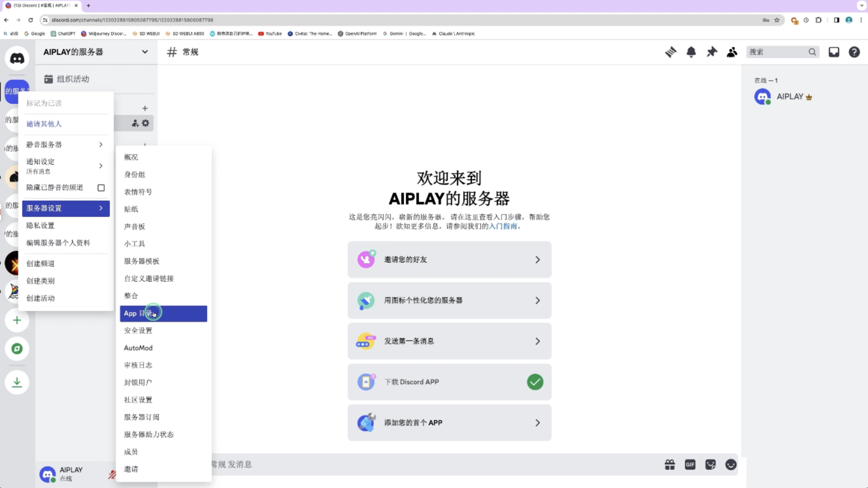This screenshot has height=488, width=868.
Task: Click 创建频道 create channel
Action: click(66, 264)
